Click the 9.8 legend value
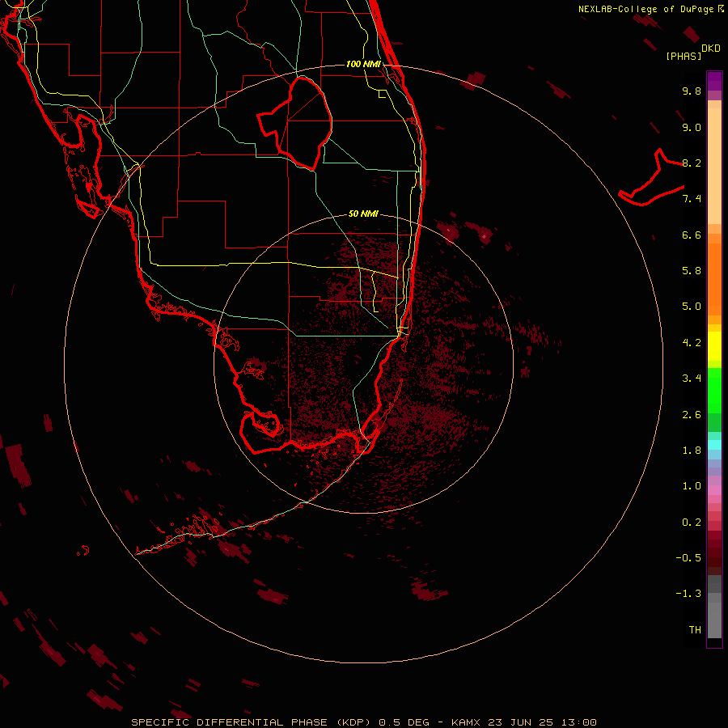The image size is (728, 728). (692, 91)
